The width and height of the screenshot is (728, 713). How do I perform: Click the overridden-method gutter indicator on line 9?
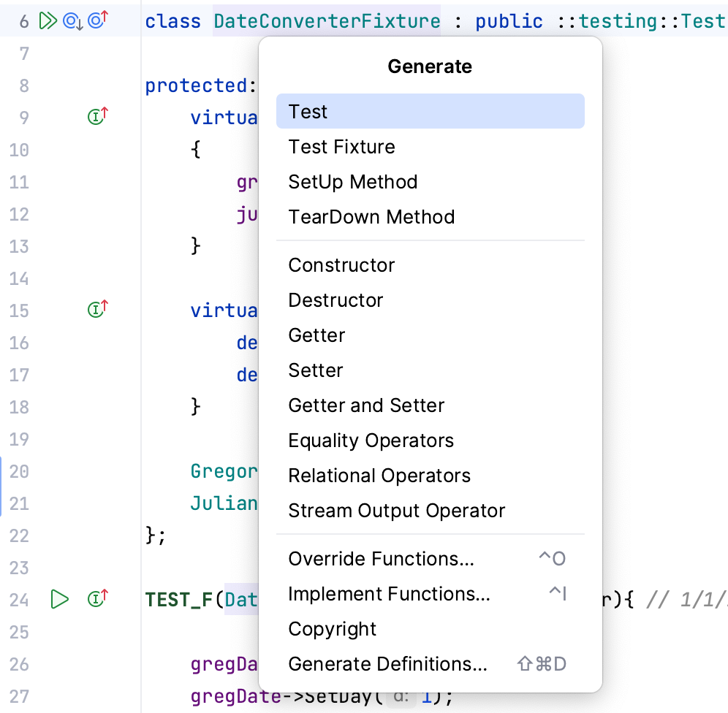(95, 116)
